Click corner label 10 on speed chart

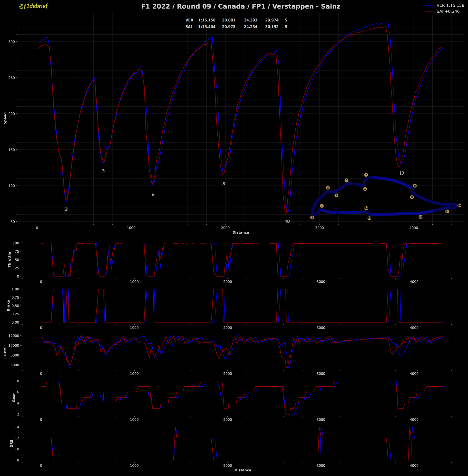click(x=287, y=221)
